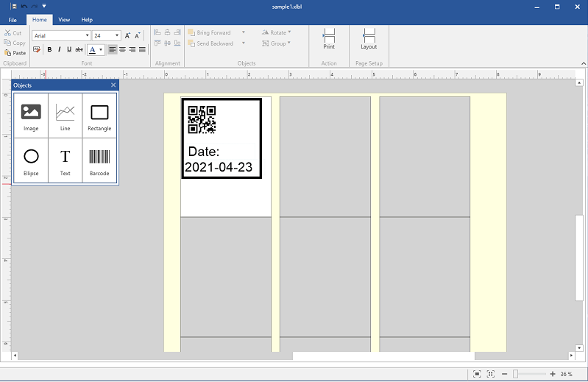The image size is (588, 382).
Task: Click the zoom slider handle
Action: 515,374
